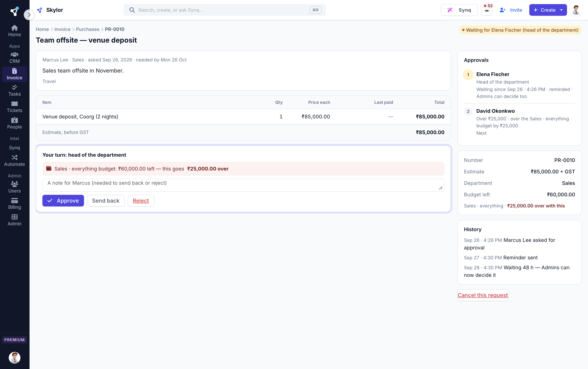Click Cancel this request link
Viewport: 588px width, 369px height.
(483, 295)
